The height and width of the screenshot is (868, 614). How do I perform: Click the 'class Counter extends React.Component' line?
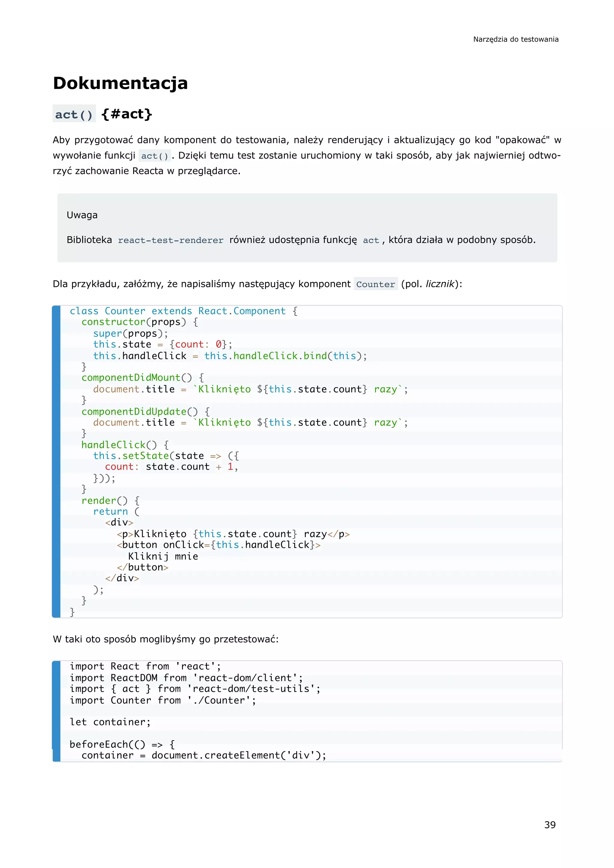point(183,311)
